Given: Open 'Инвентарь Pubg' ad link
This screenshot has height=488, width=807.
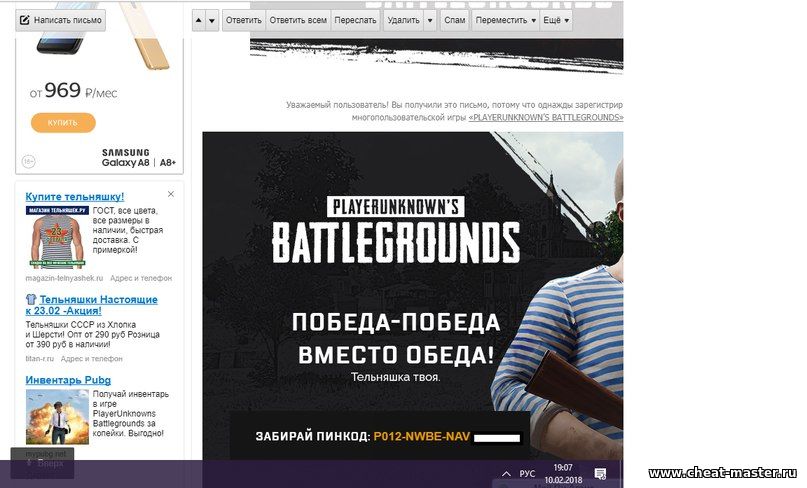Looking at the screenshot, I should [68, 380].
